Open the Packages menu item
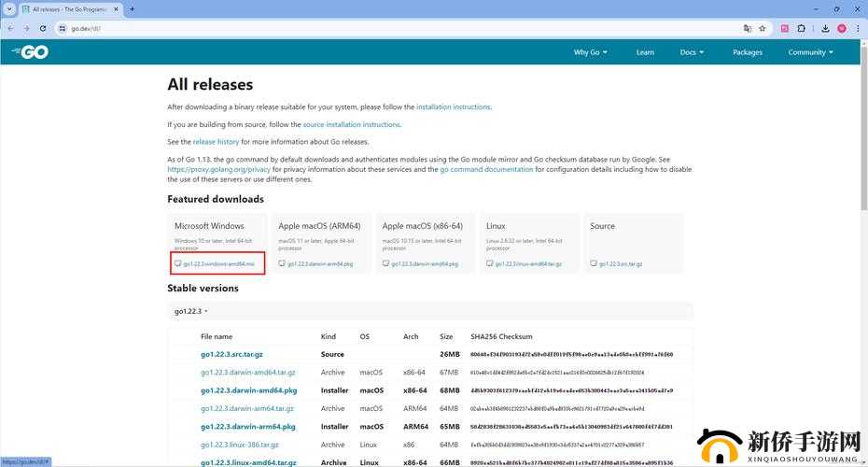868x467 pixels. pos(747,52)
